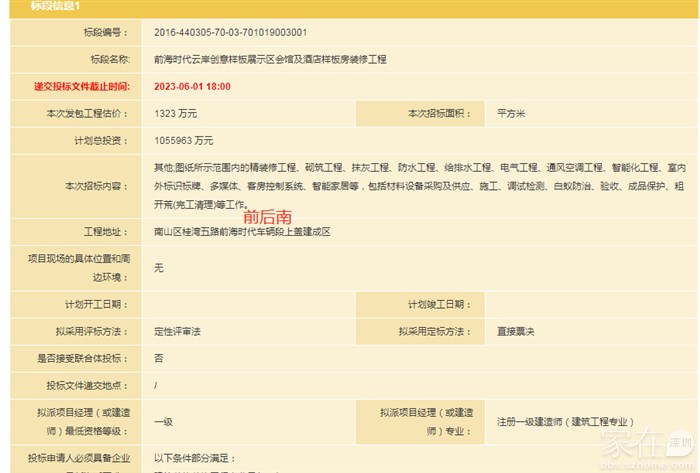Image resolution: width=700 pixels, height=473 pixels.
Task: Click the project name 前海时代云岸创意样板展示区 text
Action: (270, 60)
